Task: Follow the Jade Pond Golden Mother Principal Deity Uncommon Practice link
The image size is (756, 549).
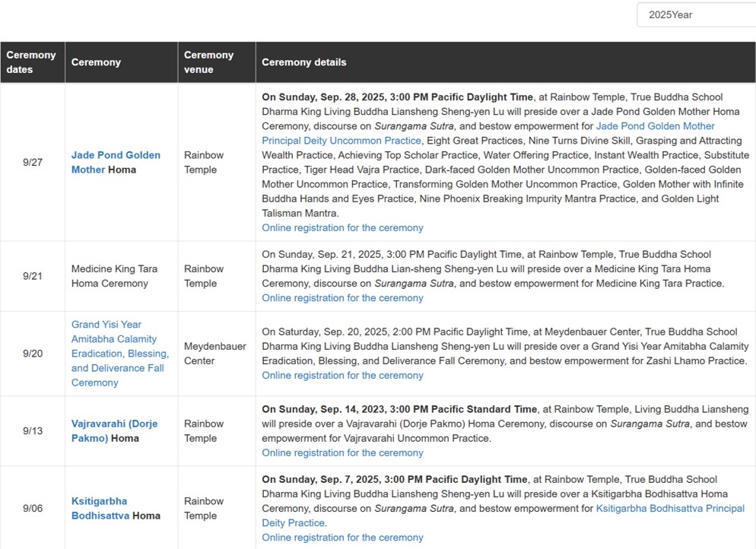Action: [x=488, y=133]
